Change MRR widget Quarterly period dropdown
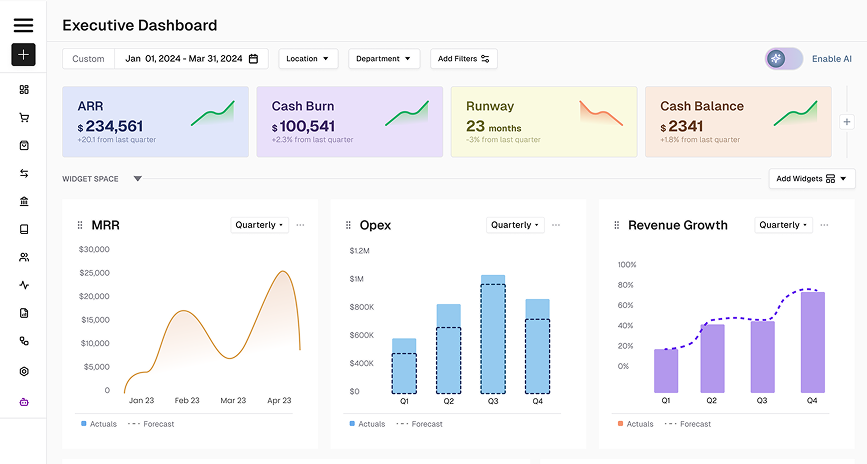This screenshot has width=867, height=464. [x=260, y=225]
